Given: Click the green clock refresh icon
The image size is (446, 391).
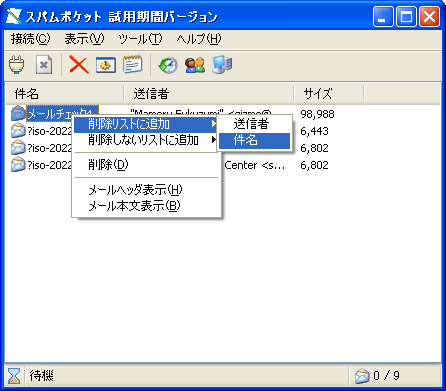Looking at the screenshot, I should pyautogui.click(x=168, y=65).
